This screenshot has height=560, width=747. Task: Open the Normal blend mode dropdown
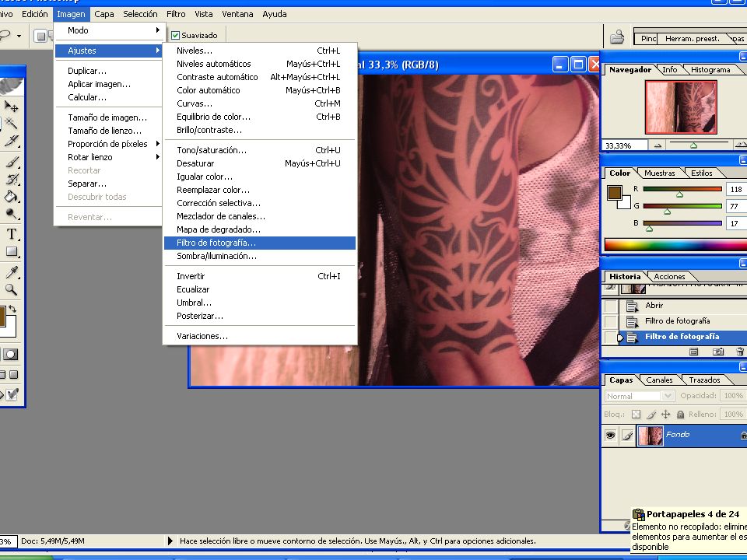[640, 396]
